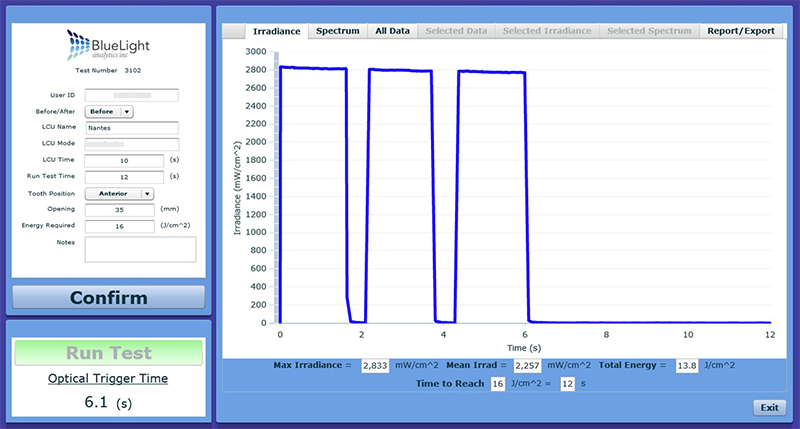Expand the Tooth Position dropdown arrow

[x=147, y=194]
